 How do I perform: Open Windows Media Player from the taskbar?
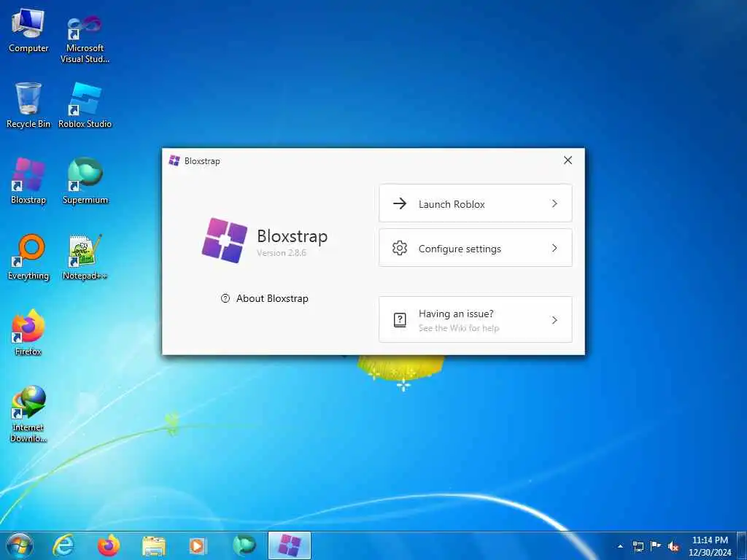click(198, 545)
